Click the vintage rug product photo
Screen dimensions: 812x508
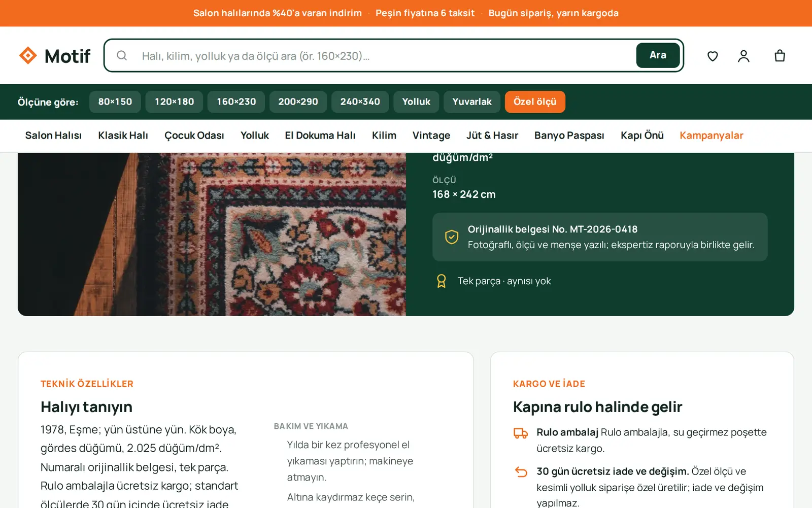[212, 234]
